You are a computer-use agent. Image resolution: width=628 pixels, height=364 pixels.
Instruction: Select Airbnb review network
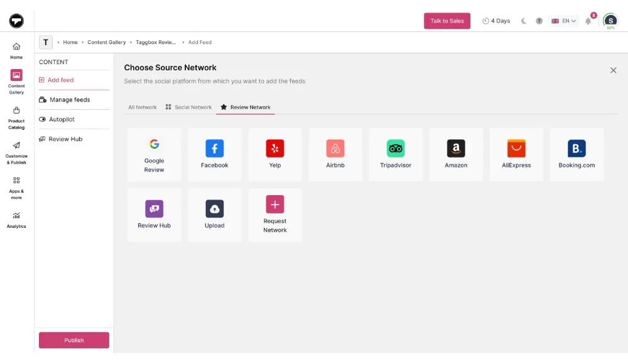(x=335, y=154)
